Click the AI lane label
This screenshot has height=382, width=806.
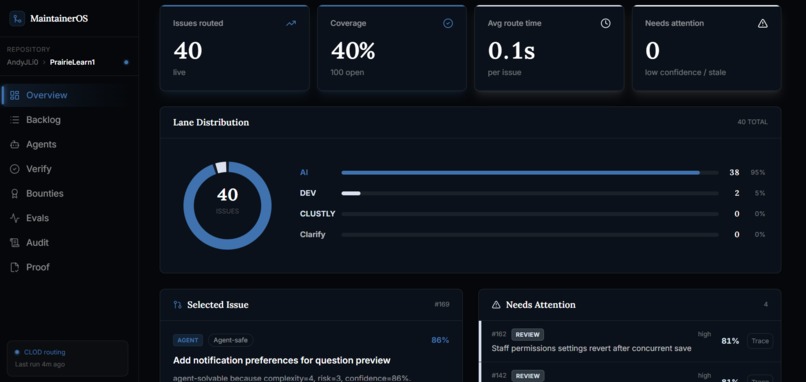click(x=304, y=173)
